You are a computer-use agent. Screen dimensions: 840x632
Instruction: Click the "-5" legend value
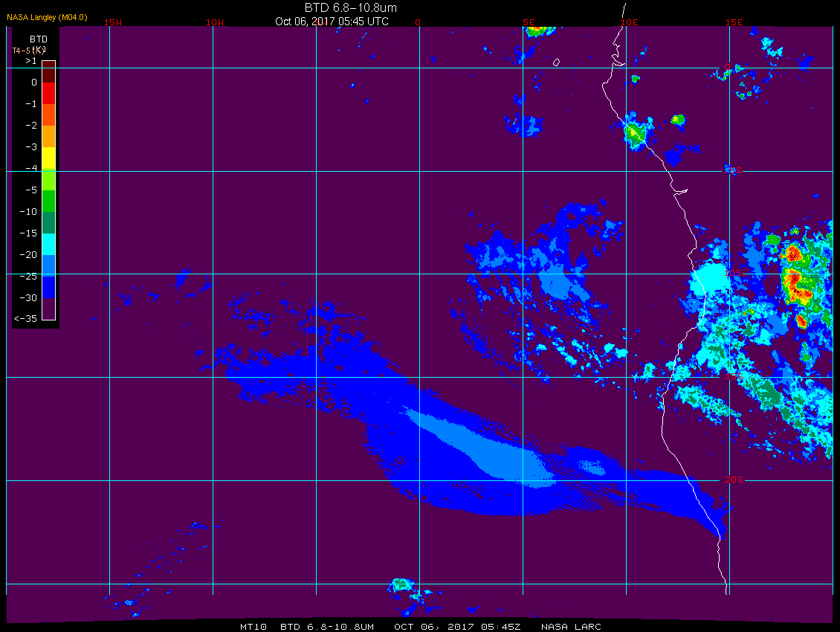(x=31, y=190)
